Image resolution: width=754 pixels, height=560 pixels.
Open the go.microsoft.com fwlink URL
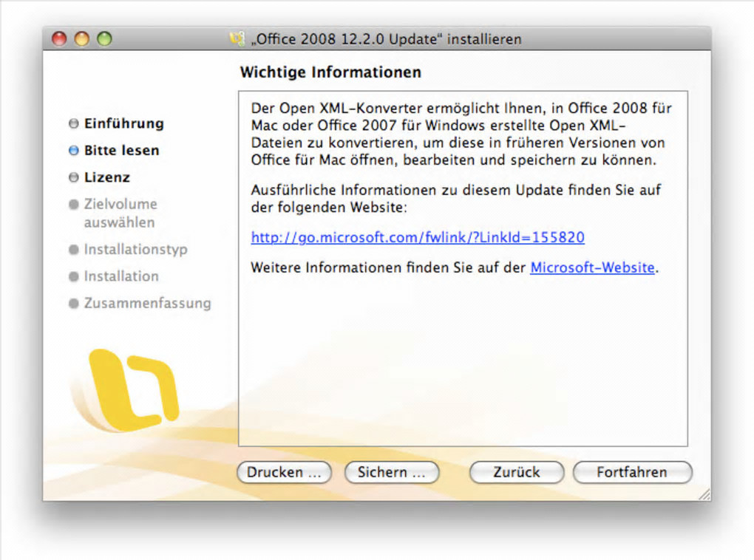click(x=418, y=237)
